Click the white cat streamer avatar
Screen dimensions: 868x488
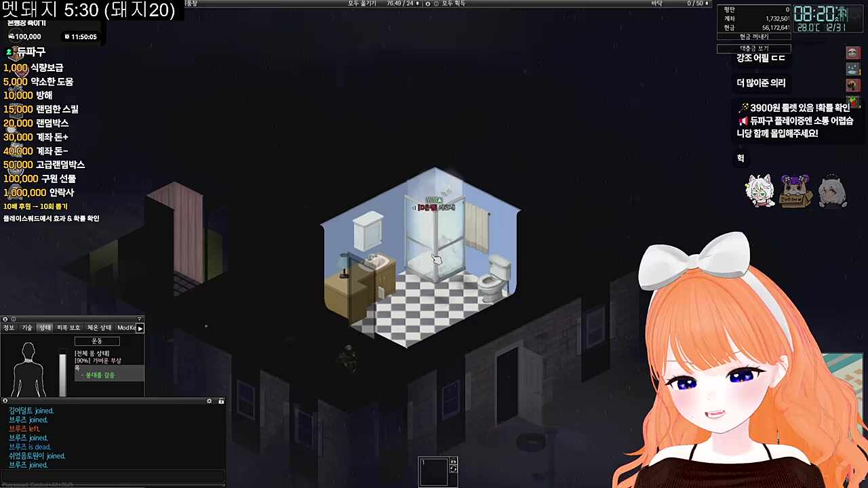pyautogui.click(x=759, y=190)
